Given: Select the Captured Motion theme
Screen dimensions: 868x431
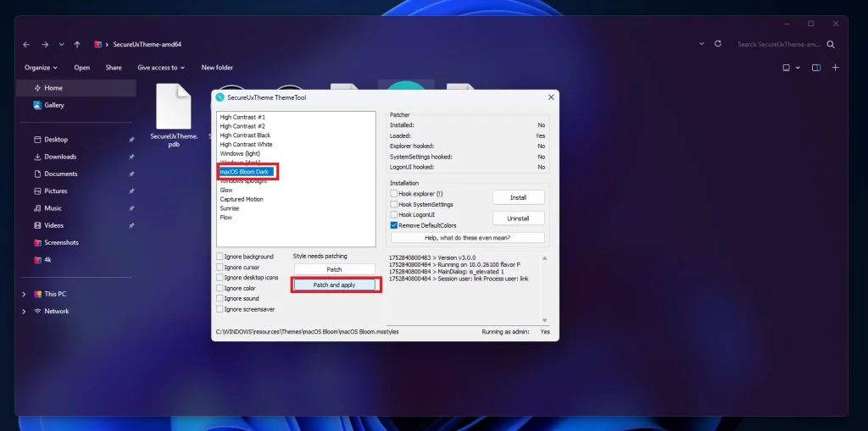Looking at the screenshot, I should (x=242, y=199).
